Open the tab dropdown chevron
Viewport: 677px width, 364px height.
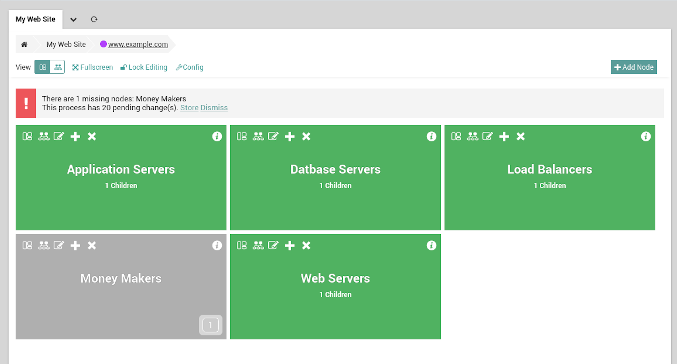[73, 19]
